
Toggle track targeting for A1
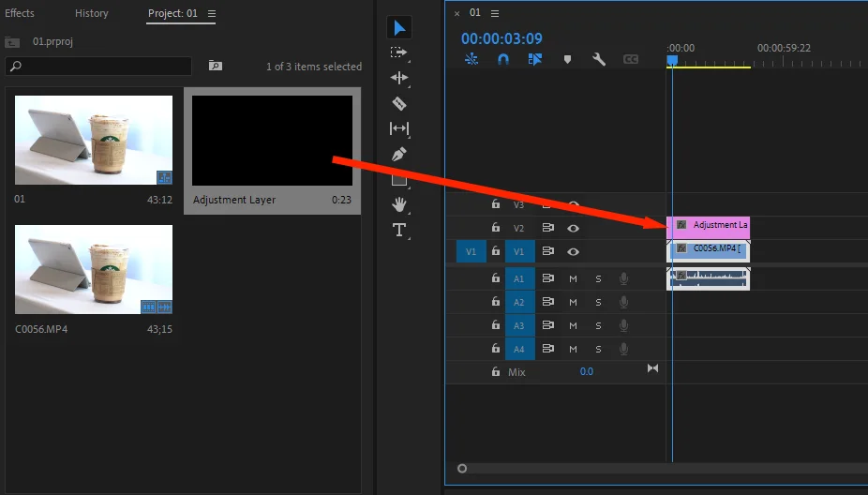519,278
